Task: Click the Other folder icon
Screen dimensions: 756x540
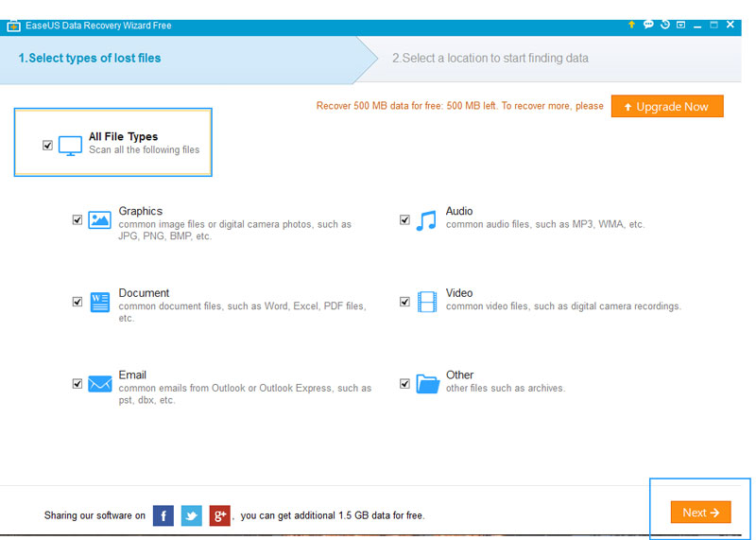Action: [x=428, y=384]
